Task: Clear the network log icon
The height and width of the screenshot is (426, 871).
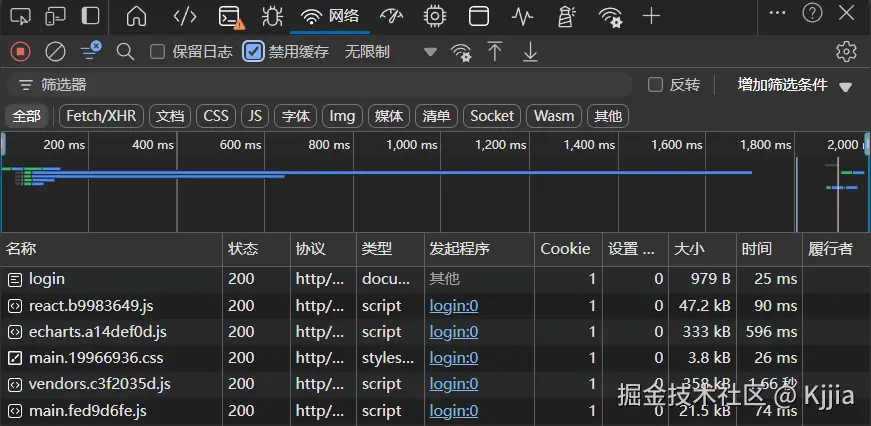Action: pyautogui.click(x=55, y=52)
